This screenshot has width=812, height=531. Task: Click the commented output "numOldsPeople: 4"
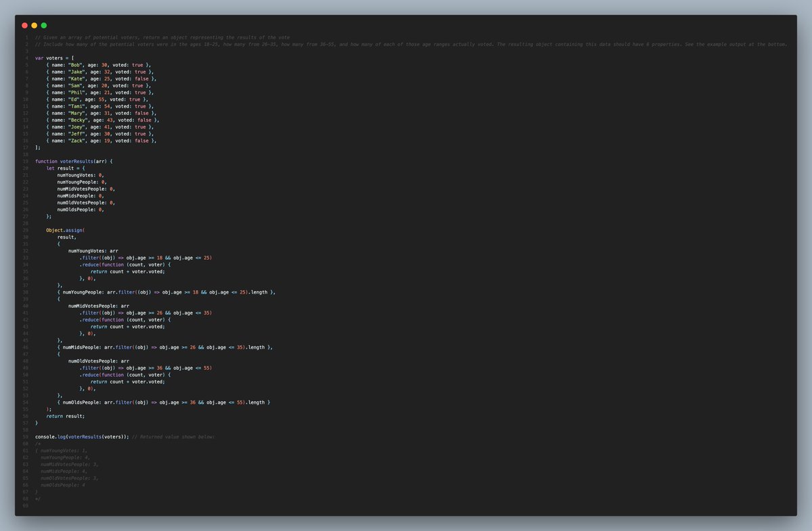click(x=63, y=484)
